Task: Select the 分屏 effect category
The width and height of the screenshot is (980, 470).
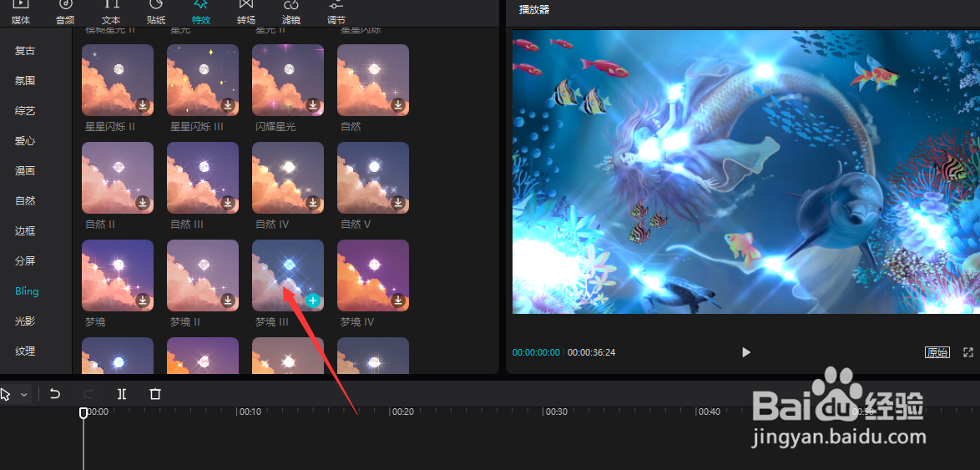Action: (x=25, y=260)
